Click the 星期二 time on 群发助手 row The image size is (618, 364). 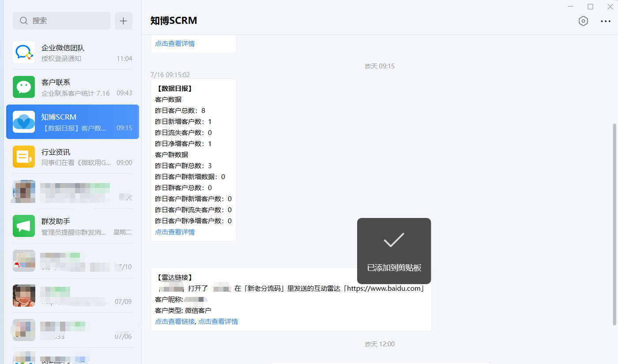pos(123,232)
